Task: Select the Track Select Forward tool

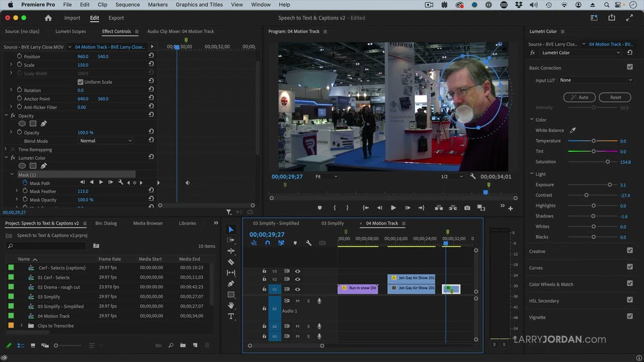Action: 231,240
